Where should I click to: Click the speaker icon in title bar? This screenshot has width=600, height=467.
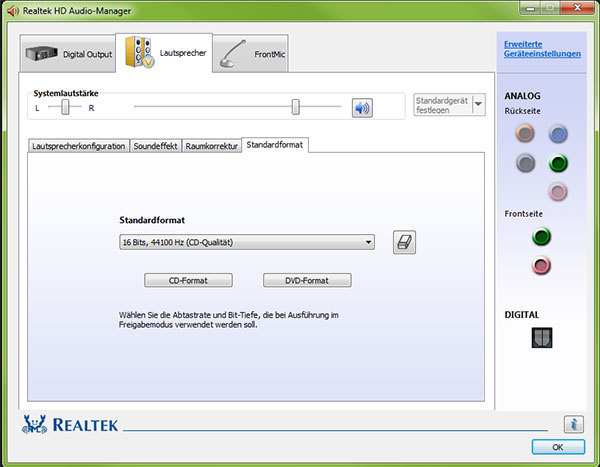point(13,11)
